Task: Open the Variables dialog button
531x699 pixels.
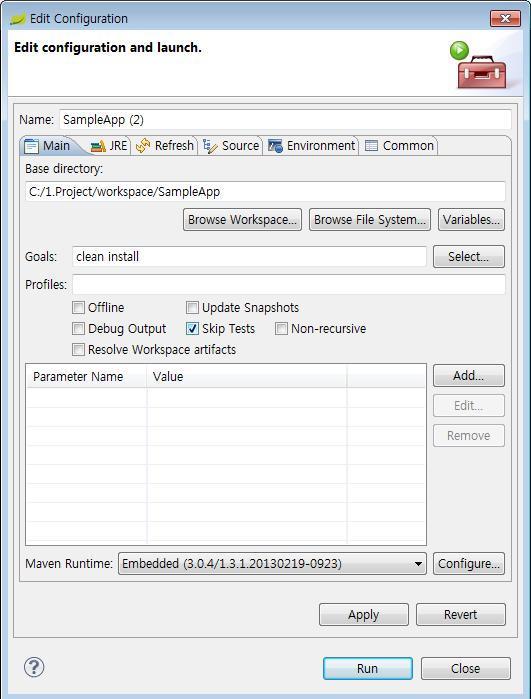Action: point(471,220)
